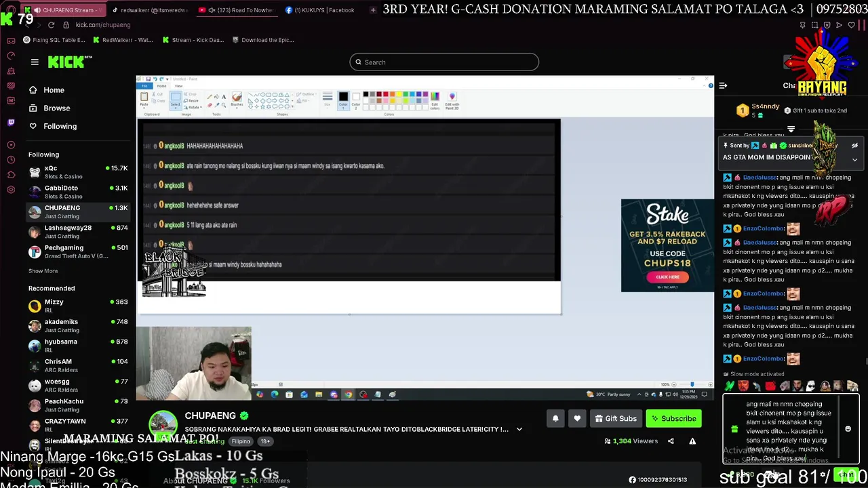Open the Facebook link 100092378301513

coord(658,480)
